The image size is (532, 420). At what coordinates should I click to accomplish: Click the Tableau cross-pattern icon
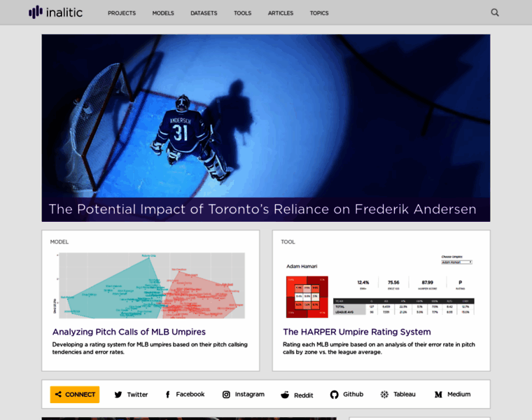[384, 395]
